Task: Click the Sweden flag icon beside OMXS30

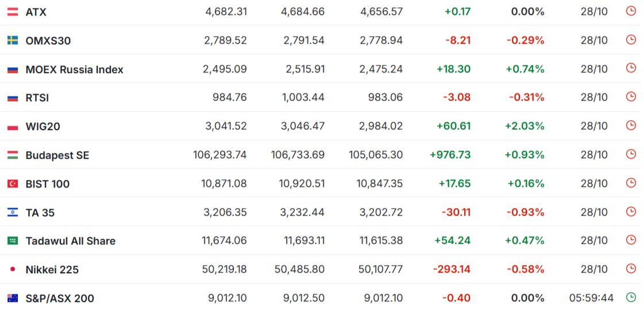Action: (x=13, y=40)
